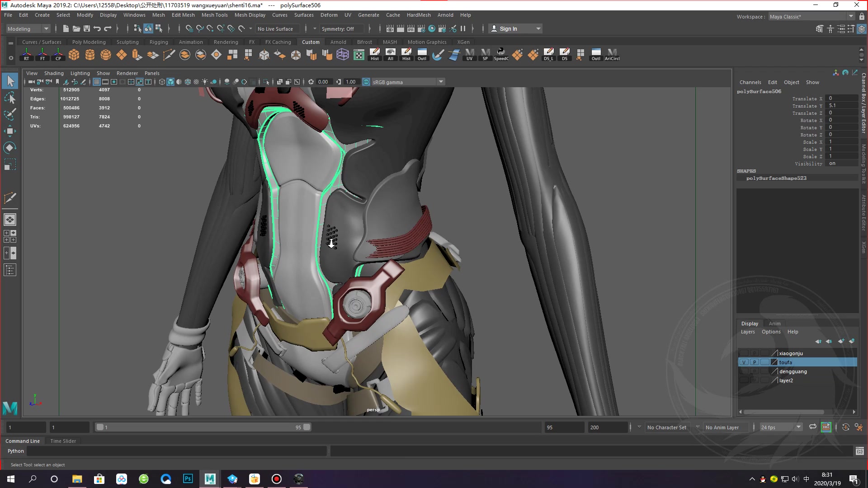Viewport: 868px width, 488px height.
Task: Click the Python command line input
Action: (176, 451)
